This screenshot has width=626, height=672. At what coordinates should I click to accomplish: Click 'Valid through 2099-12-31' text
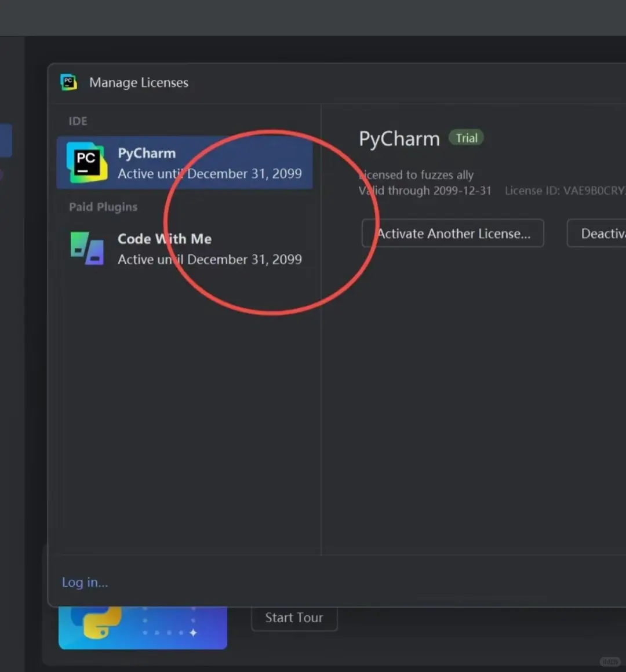pos(425,191)
